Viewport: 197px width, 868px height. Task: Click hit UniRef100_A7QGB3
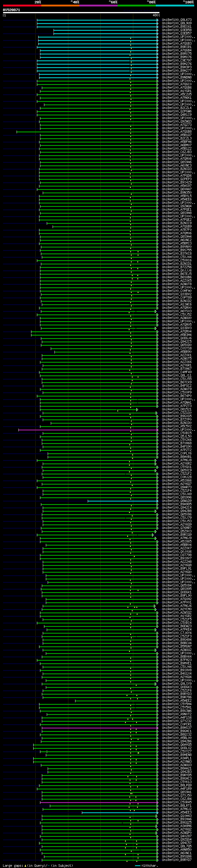coord(177,43)
